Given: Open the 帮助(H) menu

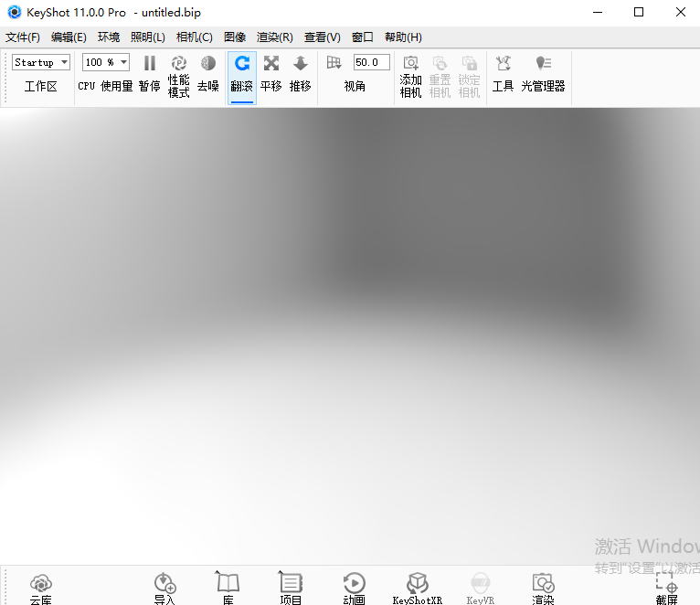Looking at the screenshot, I should [x=403, y=37].
